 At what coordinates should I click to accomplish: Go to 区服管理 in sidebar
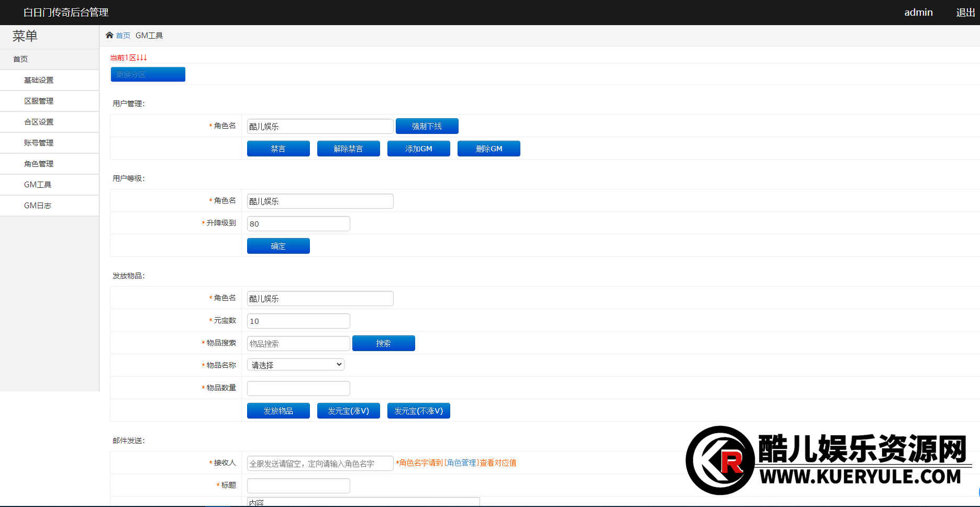(x=39, y=101)
